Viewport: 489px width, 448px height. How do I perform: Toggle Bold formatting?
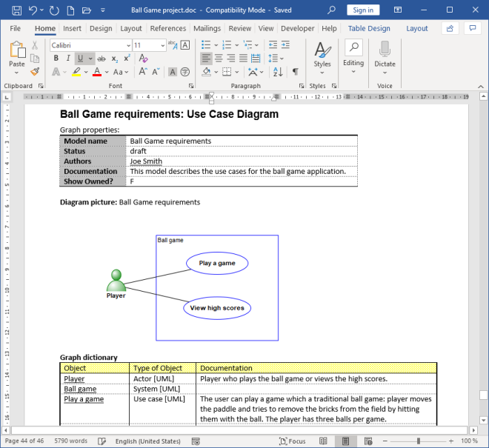pyautogui.click(x=56, y=58)
